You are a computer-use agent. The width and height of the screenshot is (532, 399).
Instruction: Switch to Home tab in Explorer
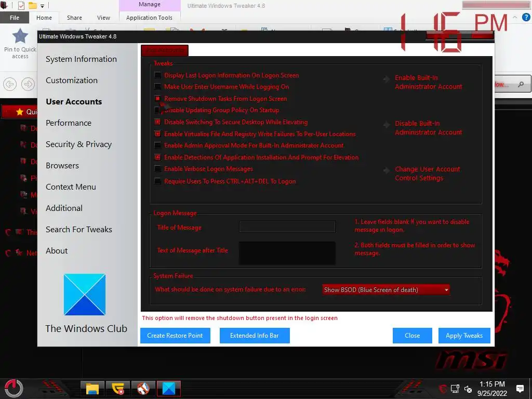pyautogui.click(x=44, y=18)
